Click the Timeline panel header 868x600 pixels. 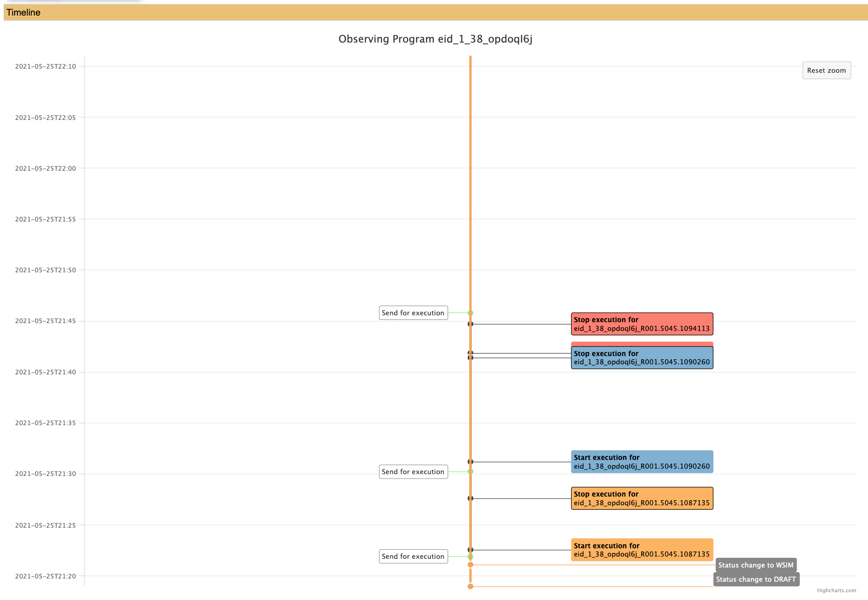pyautogui.click(x=435, y=12)
